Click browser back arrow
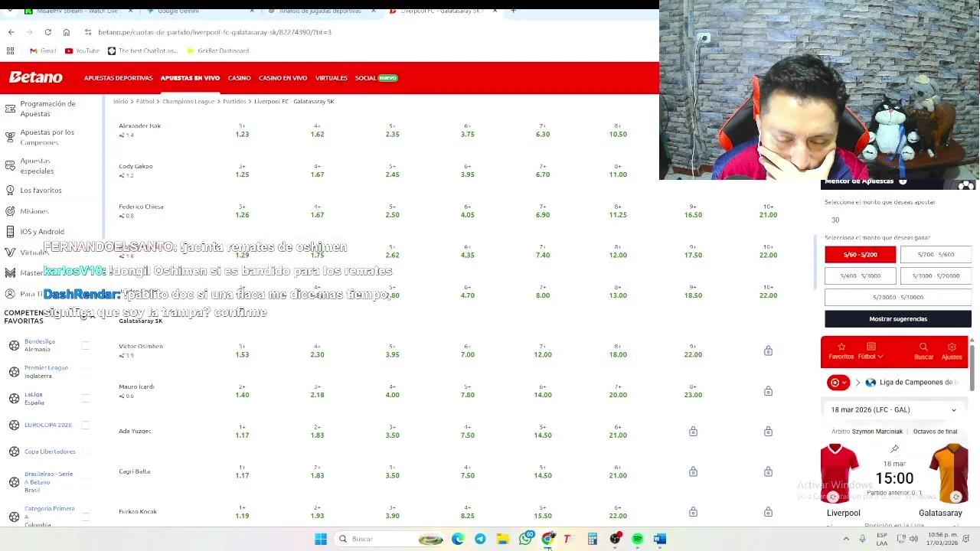 tap(11, 32)
